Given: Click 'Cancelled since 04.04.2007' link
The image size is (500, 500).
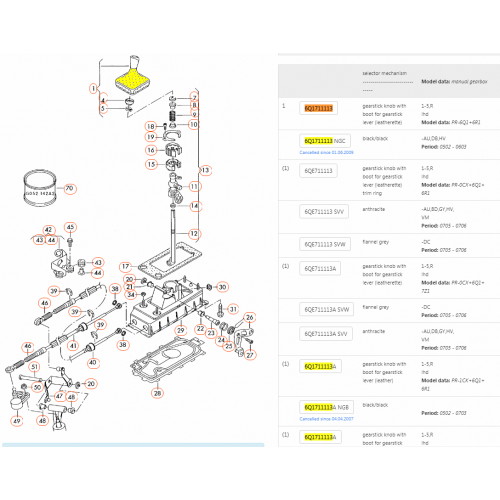Looking at the screenshot, I should point(326,419).
